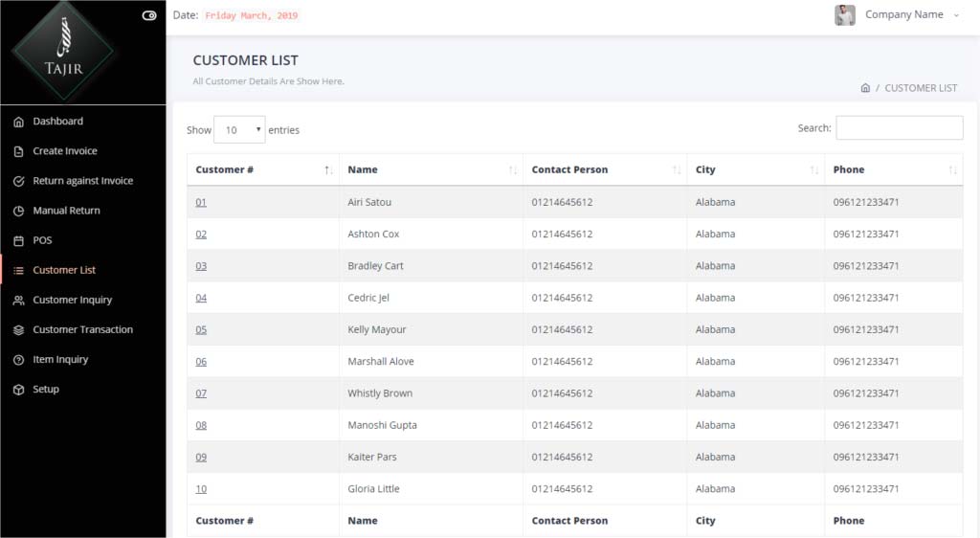
Task: Click the Customer List lines icon
Action: point(19,271)
